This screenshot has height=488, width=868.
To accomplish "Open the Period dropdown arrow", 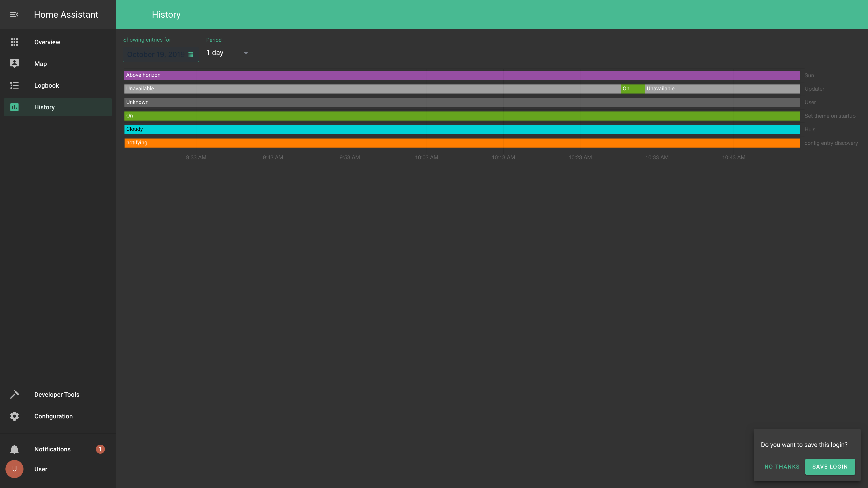I will [x=246, y=53].
